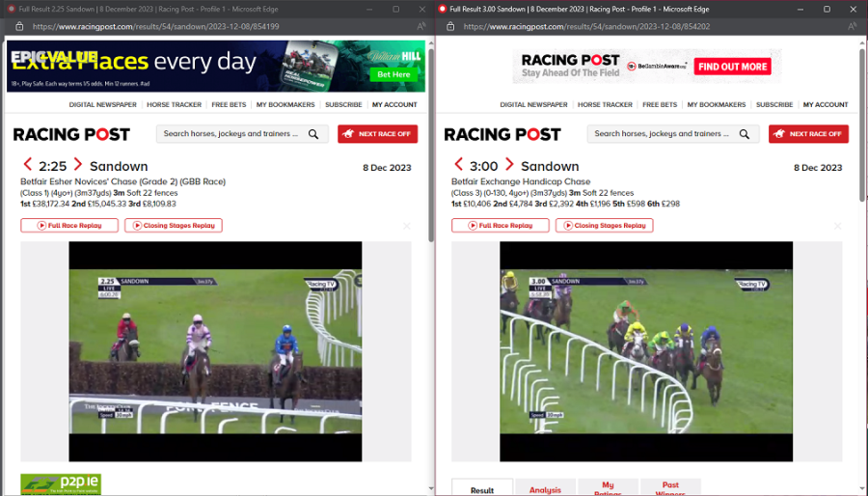Click Next Race Off button in right window
The height and width of the screenshot is (496, 868).
tap(808, 134)
